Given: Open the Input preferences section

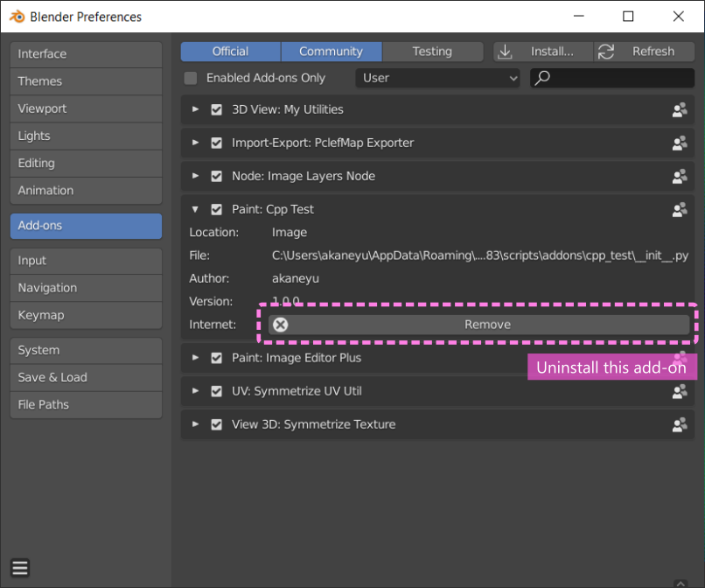Looking at the screenshot, I should [86, 261].
